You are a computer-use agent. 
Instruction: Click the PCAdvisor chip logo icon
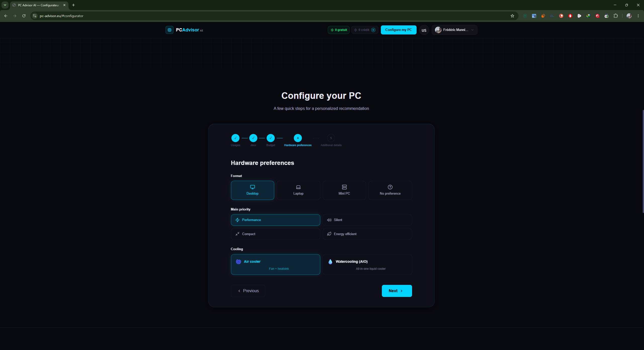pyautogui.click(x=170, y=30)
